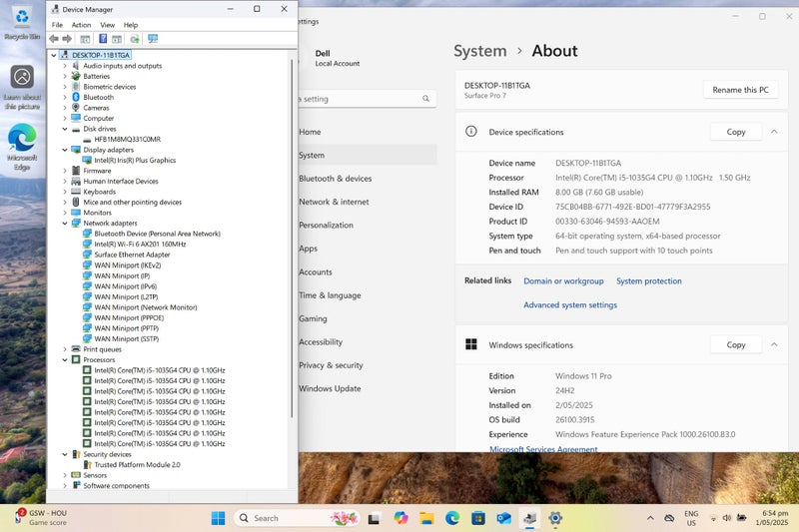Viewport: 799px width, 532px height.
Task: Open the File menu in Device Manager
Action: click(x=57, y=25)
